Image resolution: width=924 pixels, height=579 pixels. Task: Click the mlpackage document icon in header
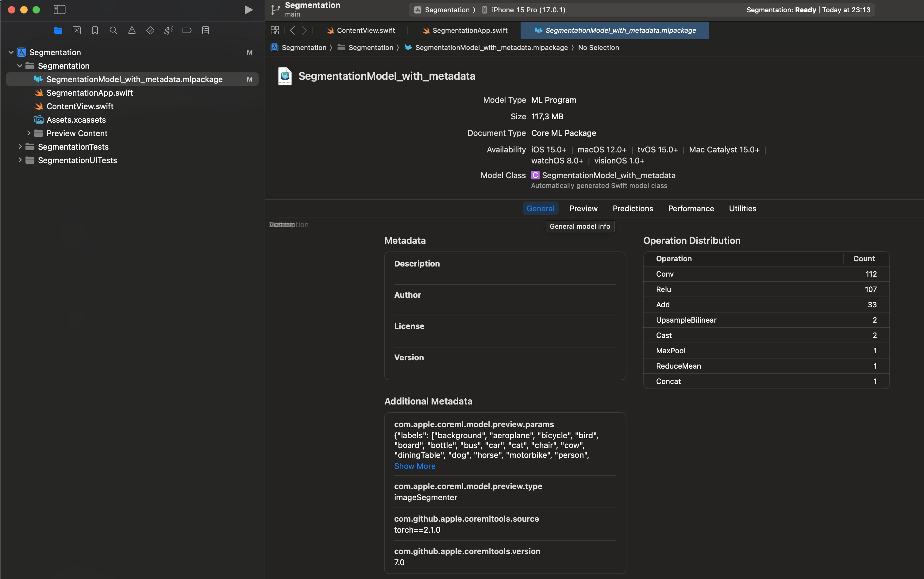click(285, 76)
